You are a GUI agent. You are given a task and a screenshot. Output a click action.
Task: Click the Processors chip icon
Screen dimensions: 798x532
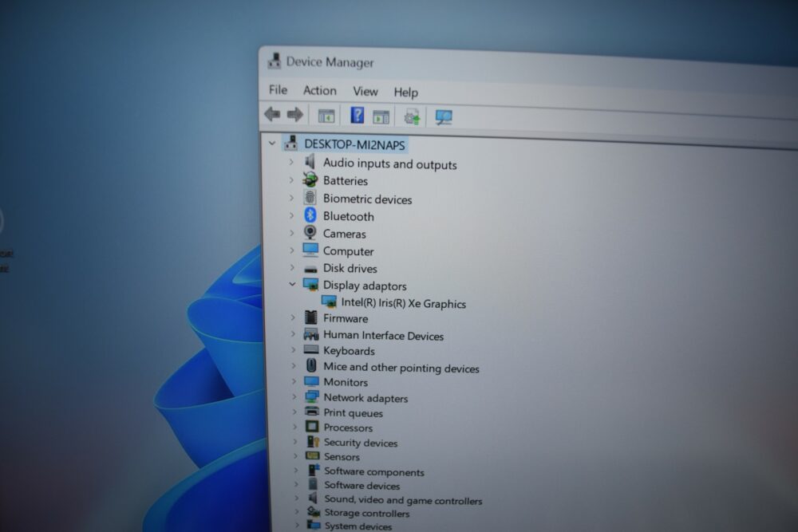[312, 426]
